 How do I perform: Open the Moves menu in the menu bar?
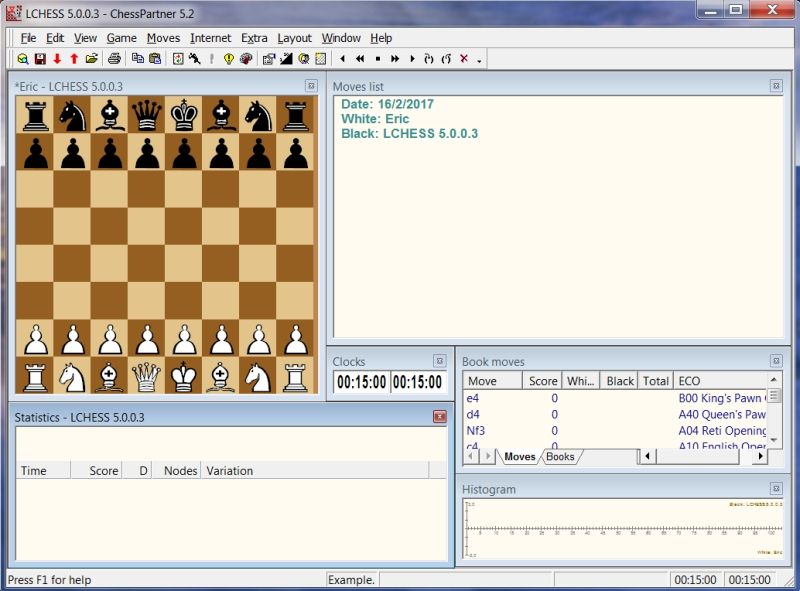(163, 38)
